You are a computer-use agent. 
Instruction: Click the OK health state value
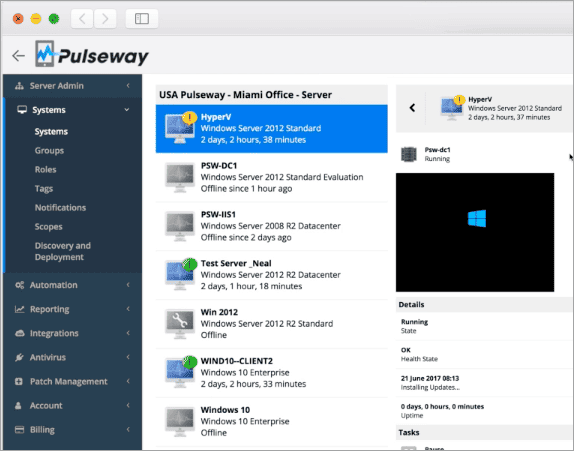tap(406, 350)
